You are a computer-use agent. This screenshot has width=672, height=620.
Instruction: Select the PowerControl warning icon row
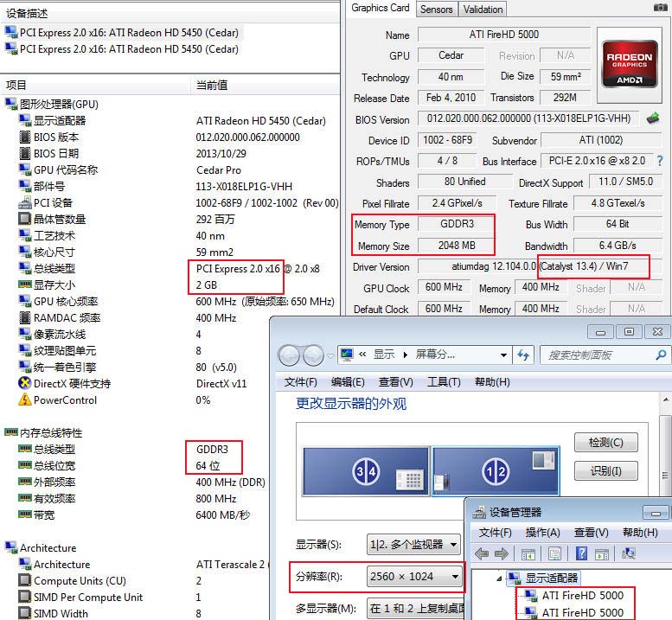click(25, 399)
